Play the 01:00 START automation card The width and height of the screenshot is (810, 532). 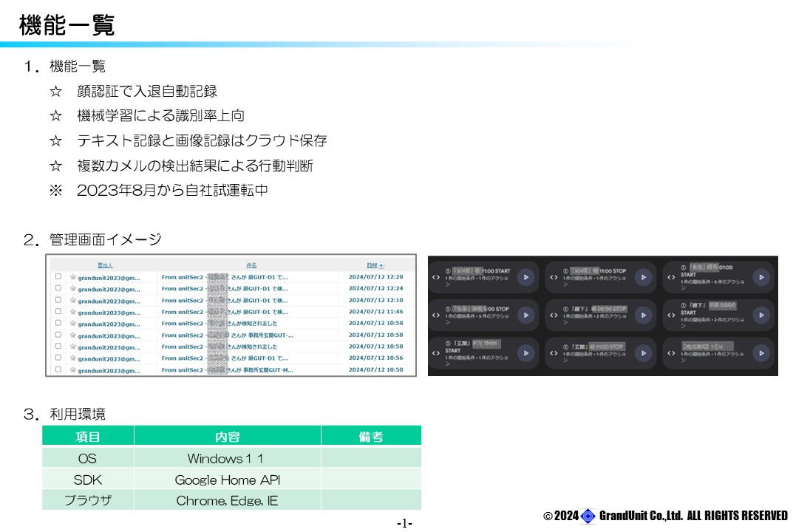(x=760, y=277)
